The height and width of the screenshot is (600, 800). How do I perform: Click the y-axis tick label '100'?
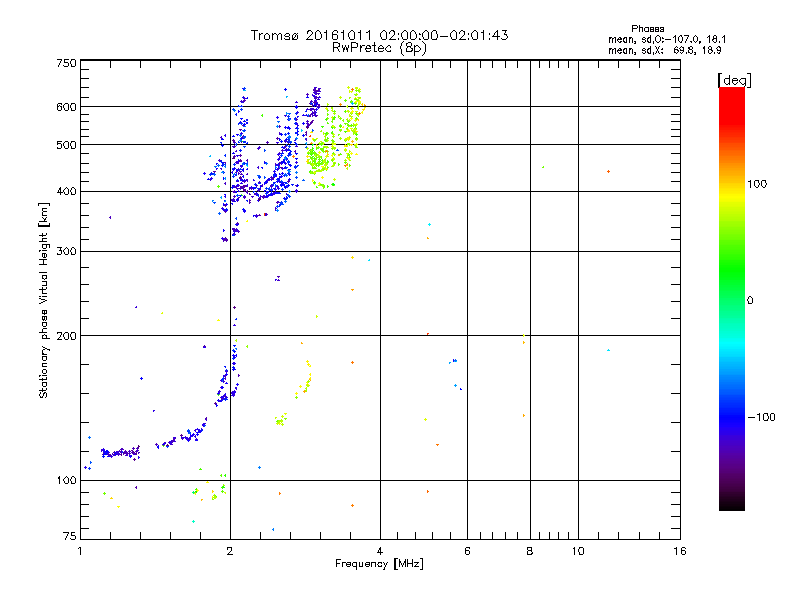point(66,480)
